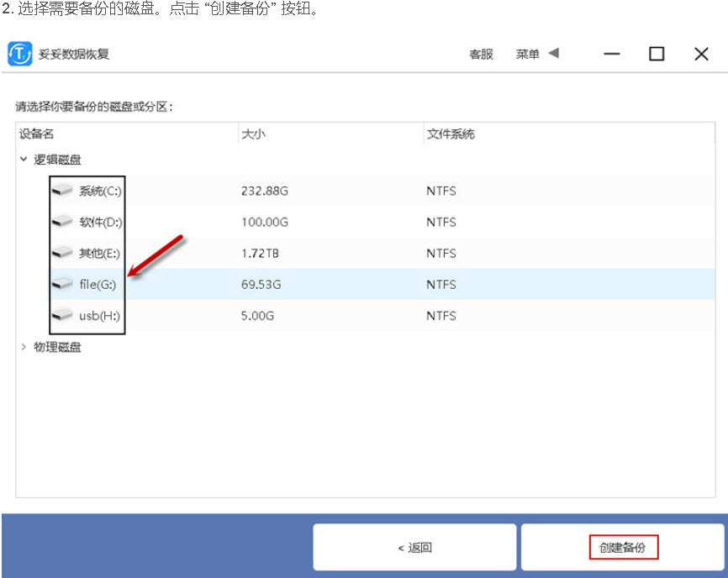This screenshot has height=578, width=728.
Task: Click NTFS in the file(G:) row
Action: 441,284
